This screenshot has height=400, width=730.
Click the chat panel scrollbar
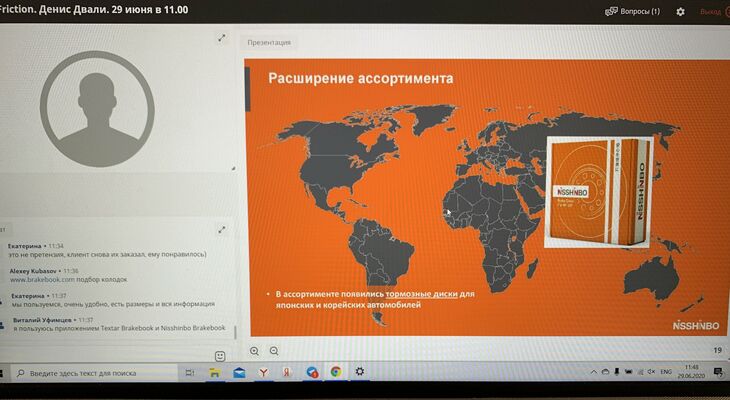point(235,332)
